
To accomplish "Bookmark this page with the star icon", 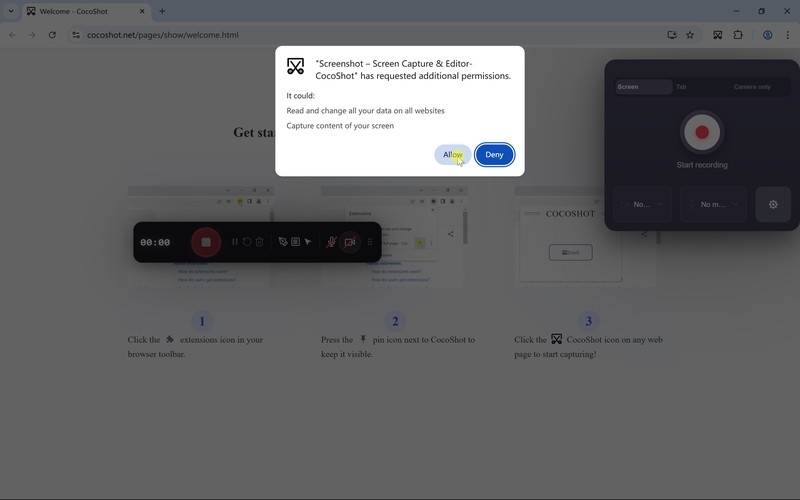I will pos(690,35).
